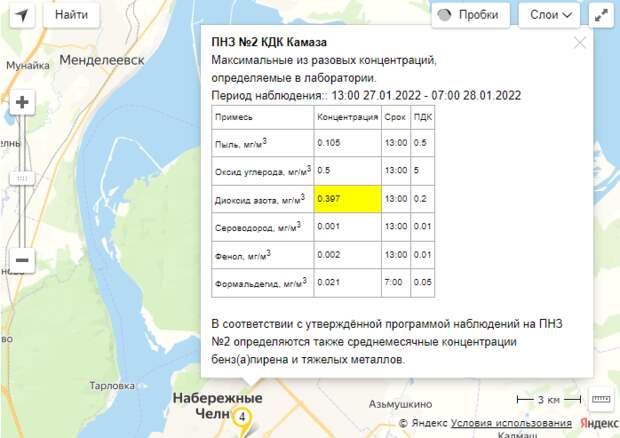Click the Набережные Челны city label
Screen dimensions: 620x438
[217, 406]
